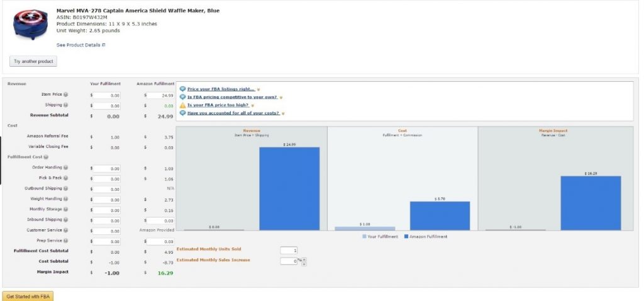Viewport: 644px width, 301px height.
Task: Focus the Estimated Monthly Units Sold field
Action: (289, 251)
